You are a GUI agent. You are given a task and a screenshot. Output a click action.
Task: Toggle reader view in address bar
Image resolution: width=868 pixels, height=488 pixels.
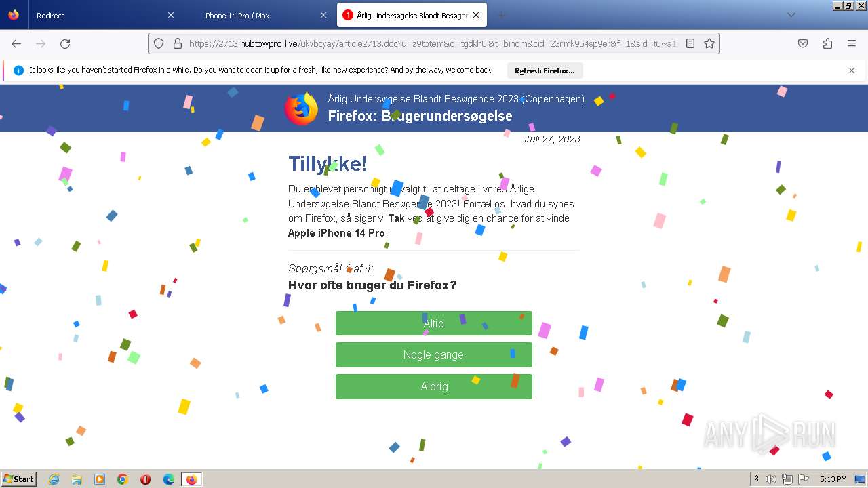(x=690, y=43)
